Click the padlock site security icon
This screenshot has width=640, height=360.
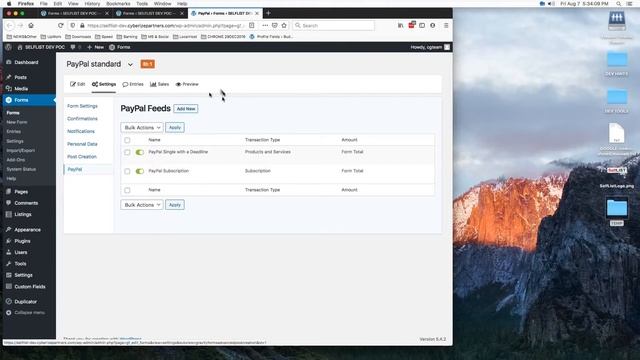pyautogui.click(x=82, y=25)
